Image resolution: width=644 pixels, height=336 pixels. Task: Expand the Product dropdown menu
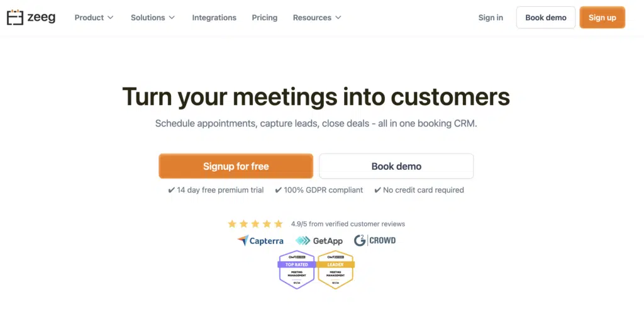click(94, 18)
